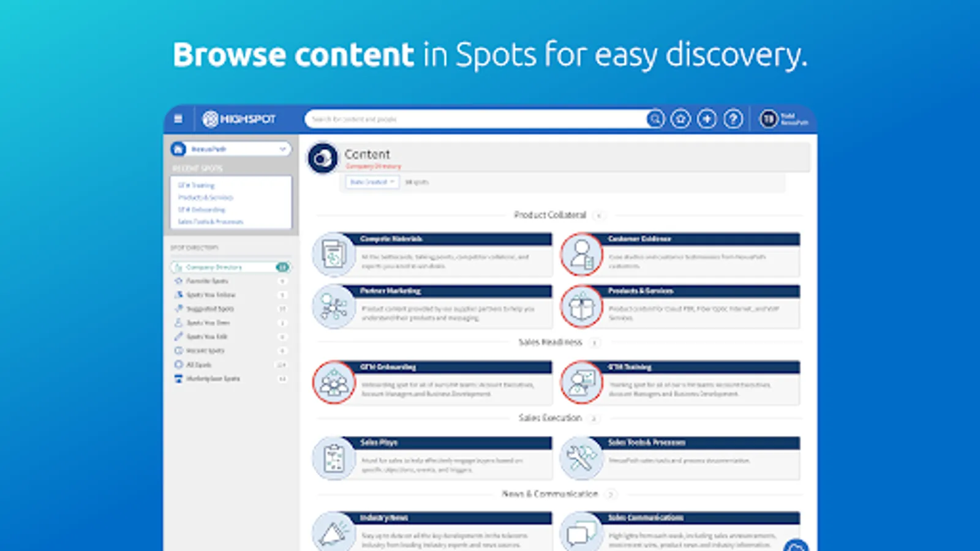Open Products & Services in the recent spots list
The width and height of the screenshot is (980, 551).
coord(206,198)
